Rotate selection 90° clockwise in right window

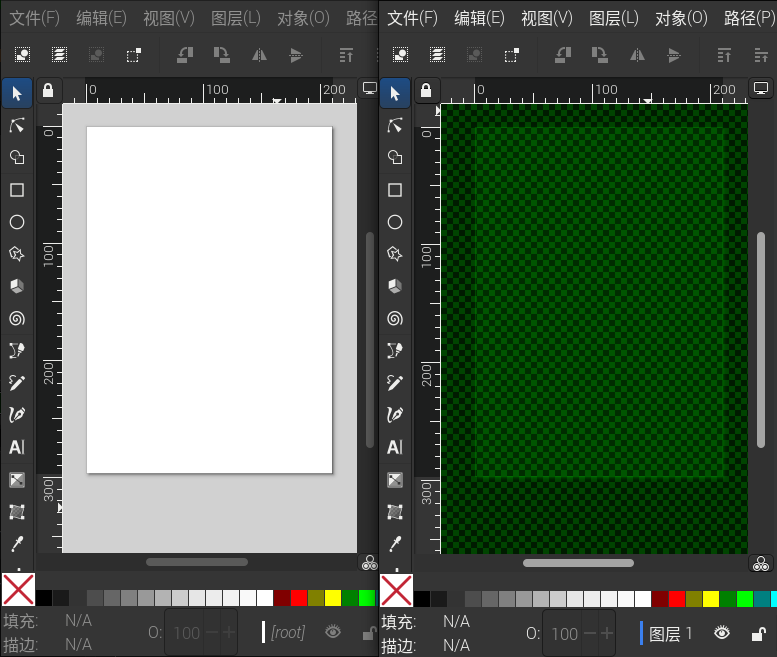(x=600, y=55)
